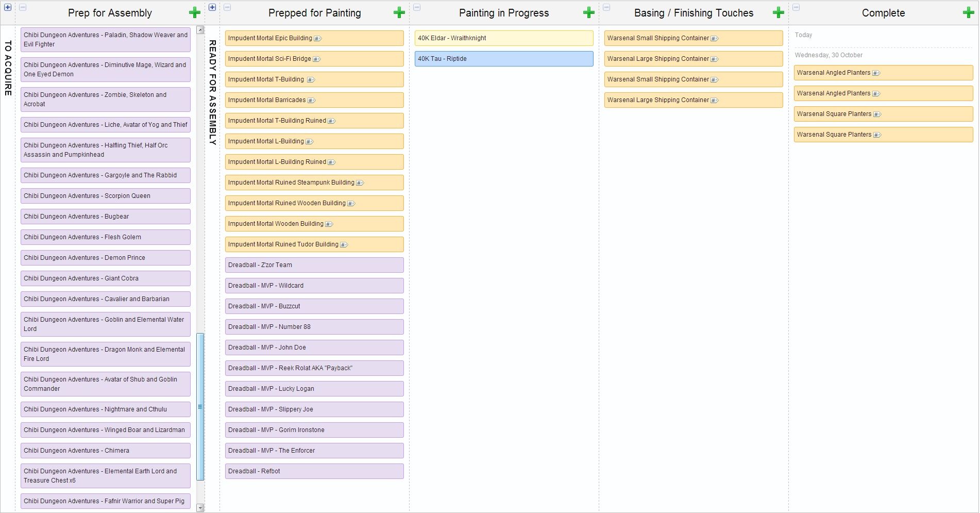Expand the collapsed READY FOR ASSEMBLY column
Viewport: 980px width, 513px height.
(212, 7)
